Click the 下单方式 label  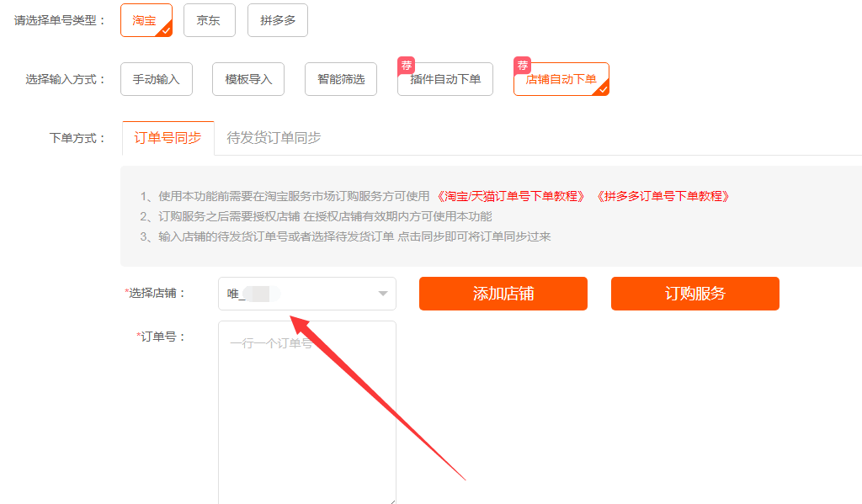pyautogui.click(x=77, y=138)
